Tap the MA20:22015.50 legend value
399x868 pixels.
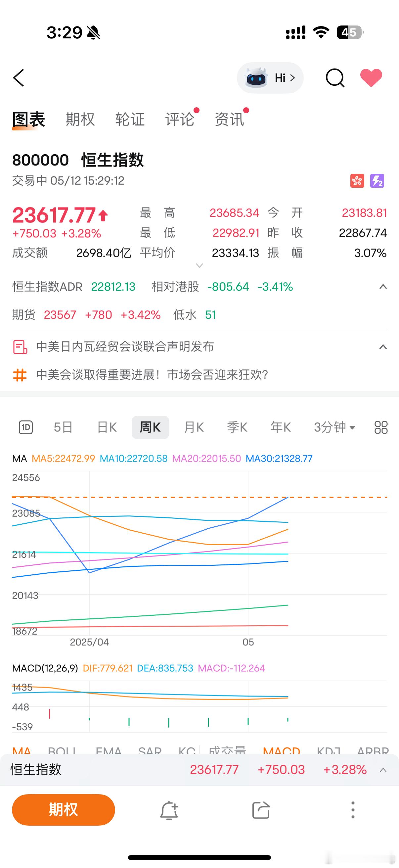(x=207, y=458)
